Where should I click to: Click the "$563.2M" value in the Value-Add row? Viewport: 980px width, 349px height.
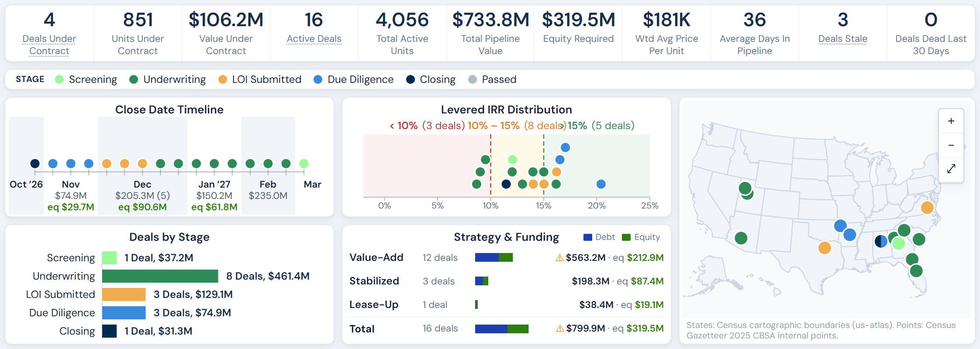pos(586,258)
